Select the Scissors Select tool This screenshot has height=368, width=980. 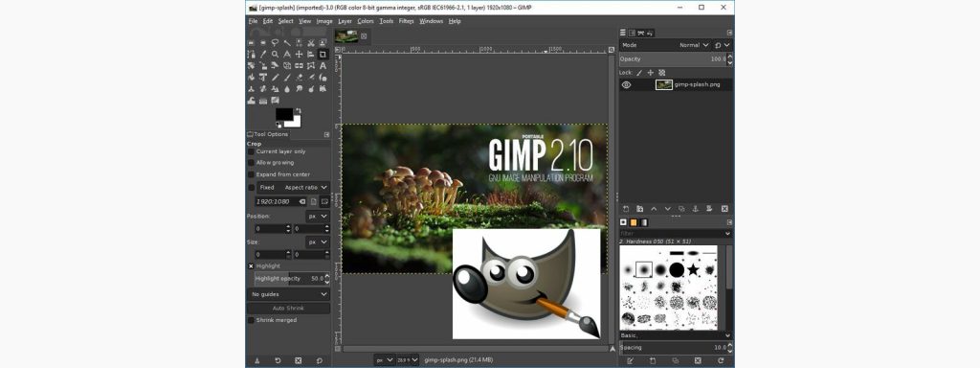pos(311,42)
